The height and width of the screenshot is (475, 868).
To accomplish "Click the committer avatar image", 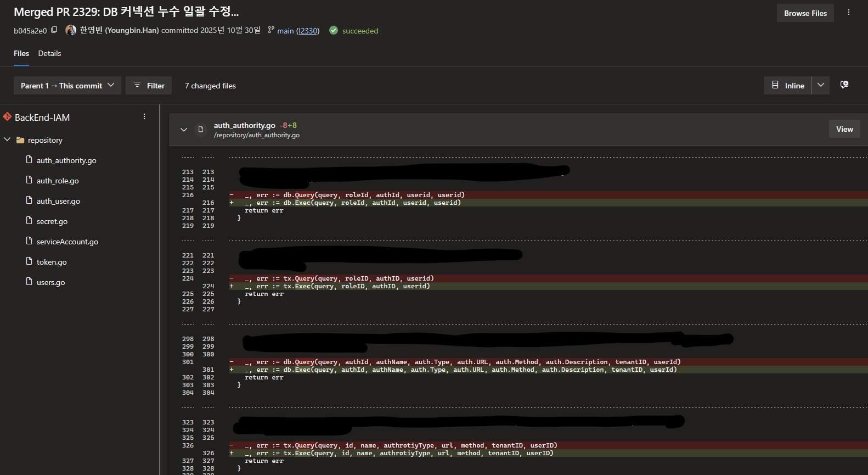I will tap(71, 30).
